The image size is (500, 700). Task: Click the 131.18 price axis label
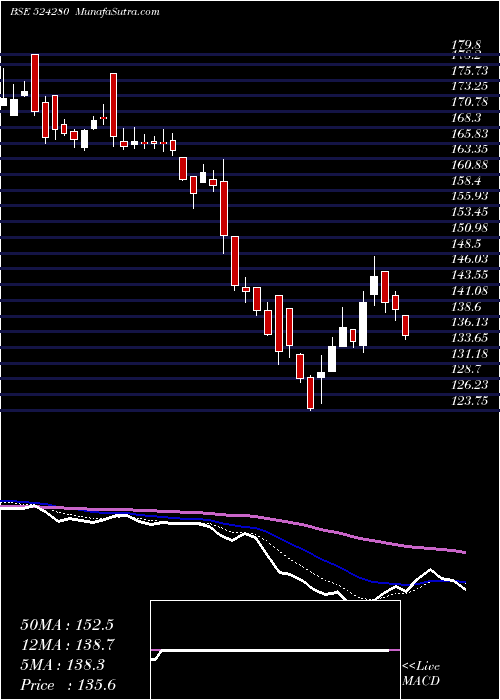470,354
